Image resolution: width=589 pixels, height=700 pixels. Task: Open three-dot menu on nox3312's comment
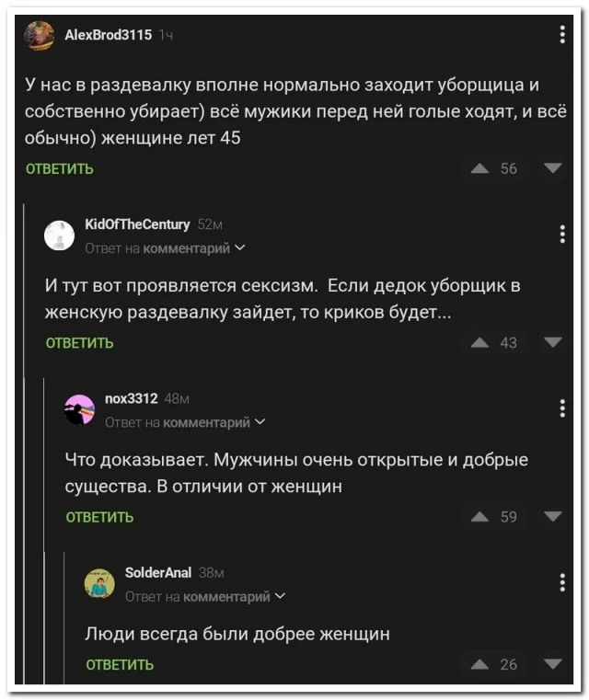[x=562, y=408]
